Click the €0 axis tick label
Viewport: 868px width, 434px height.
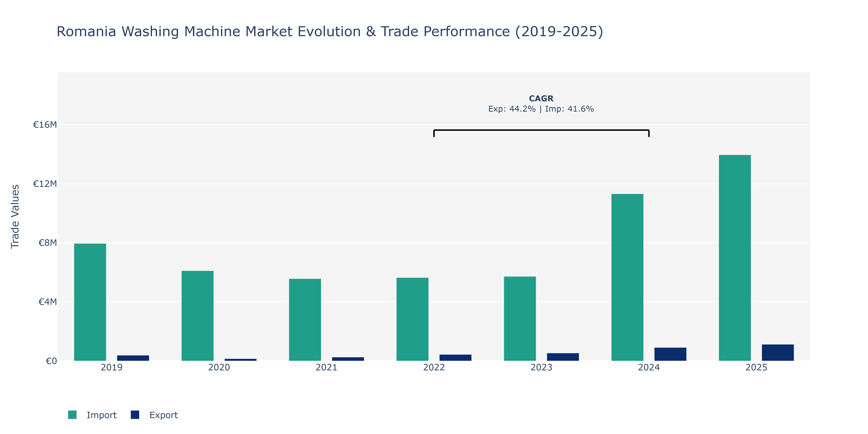pyautogui.click(x=51, y=361)
